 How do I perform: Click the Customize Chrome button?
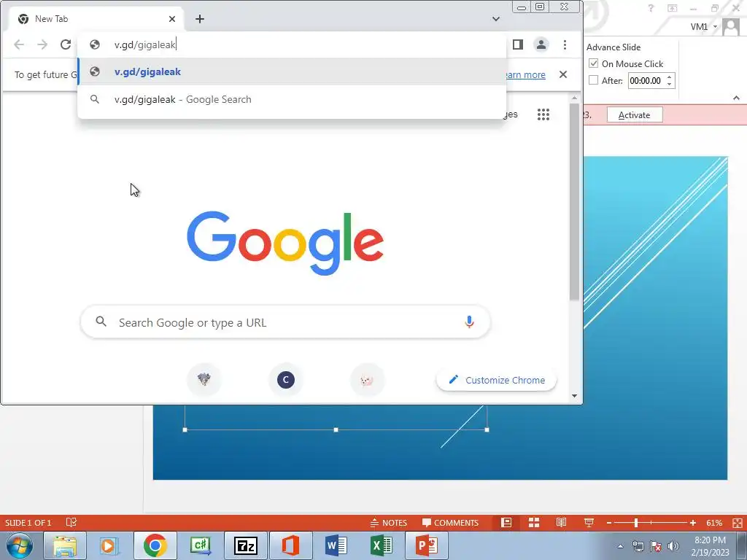point(496,380)
